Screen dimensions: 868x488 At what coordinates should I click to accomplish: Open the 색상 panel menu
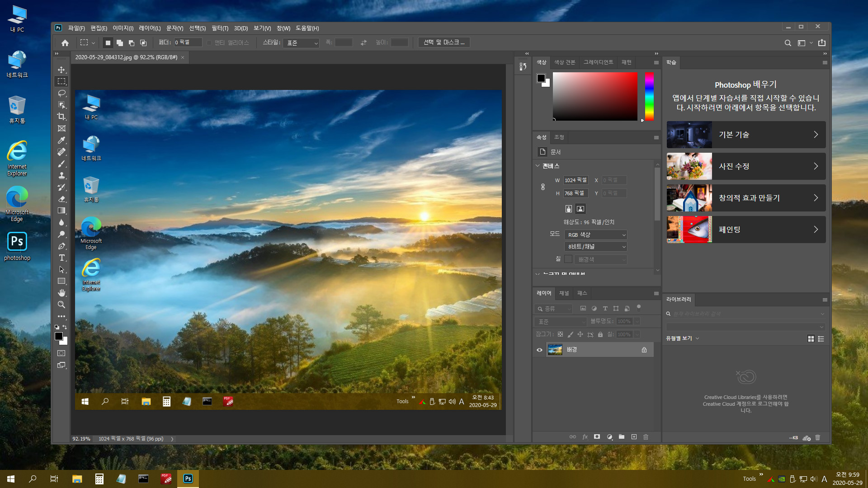656,63
